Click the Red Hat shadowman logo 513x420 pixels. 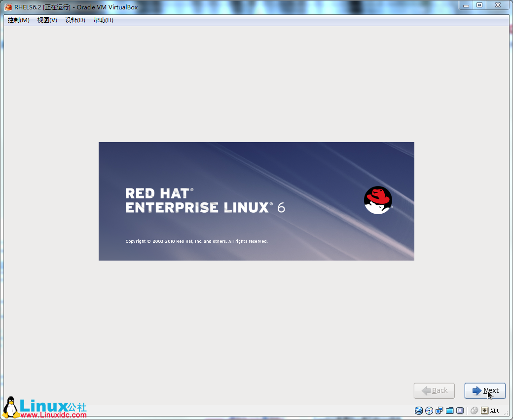coord(378,200)
